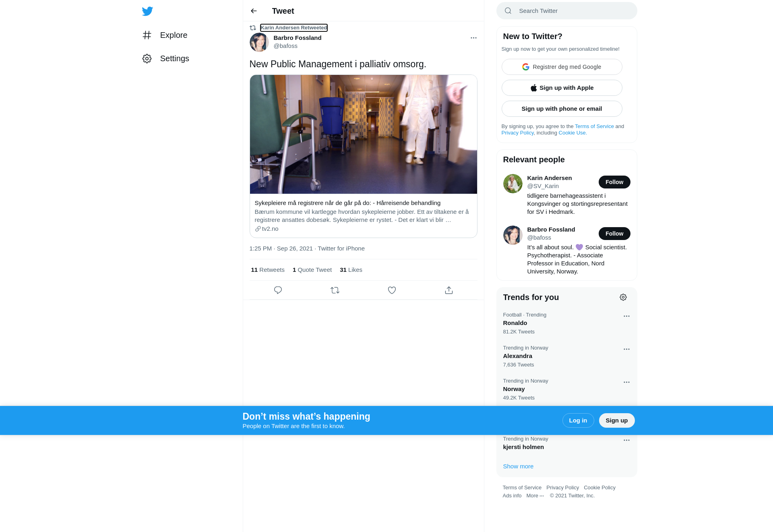Image resolution: width=773 pixels, height=532 pixels.
Task: View the 11 Retweets list
Action: point(268,270)
